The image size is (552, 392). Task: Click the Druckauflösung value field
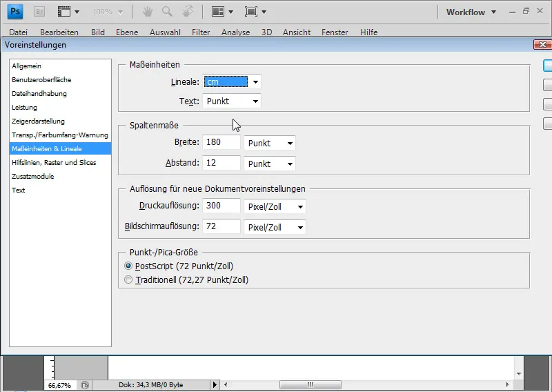(221, 206)
